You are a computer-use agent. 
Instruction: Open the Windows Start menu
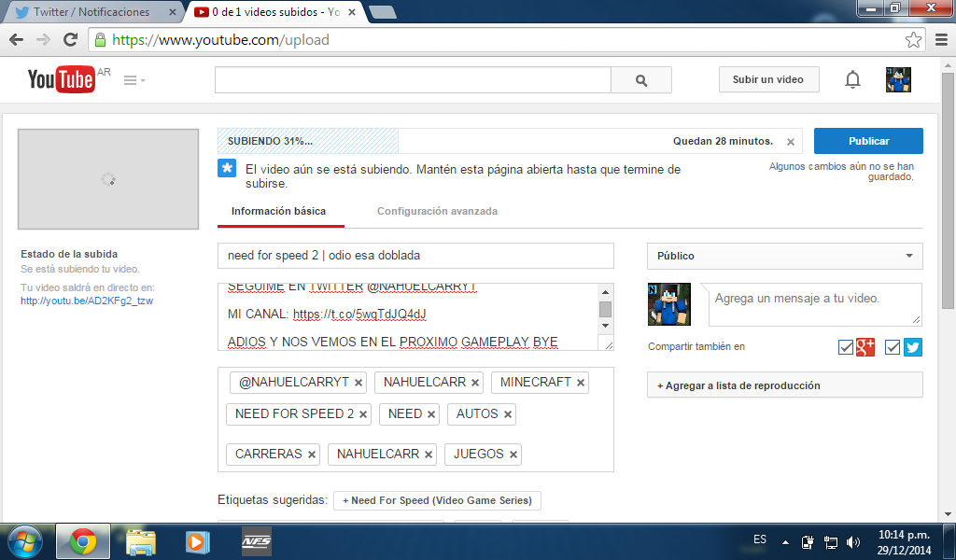pyautogui.click(x=25, y=541)
